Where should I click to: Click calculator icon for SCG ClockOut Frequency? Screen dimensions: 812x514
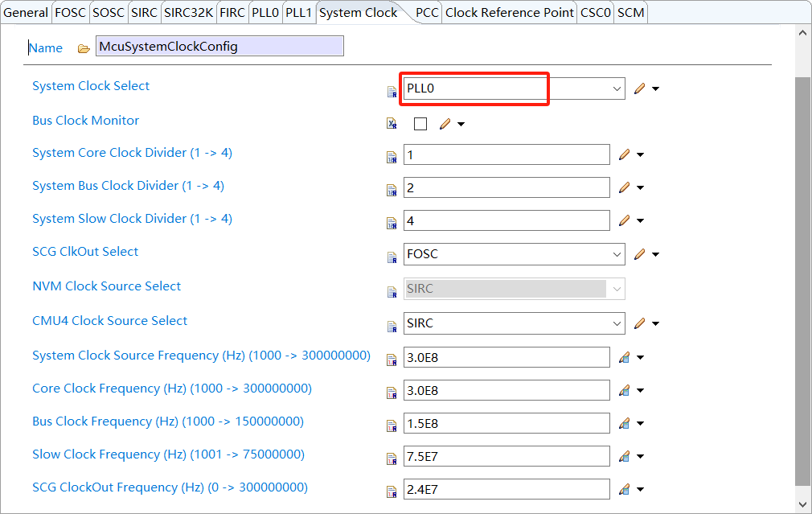tap(624, 489)
